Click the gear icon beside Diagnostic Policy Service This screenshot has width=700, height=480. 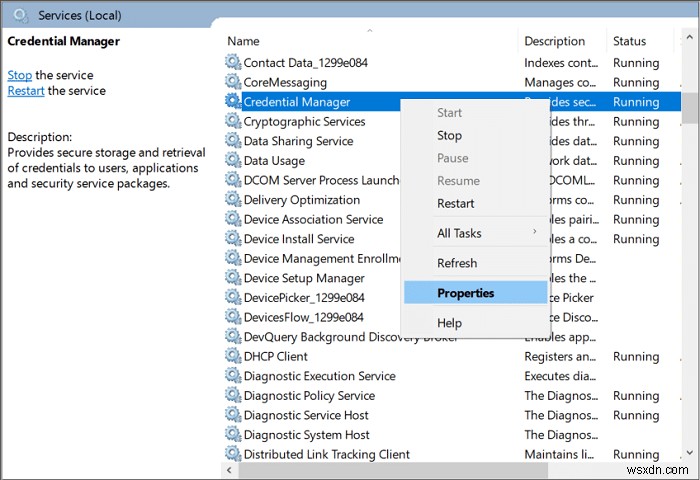[233, 395]
